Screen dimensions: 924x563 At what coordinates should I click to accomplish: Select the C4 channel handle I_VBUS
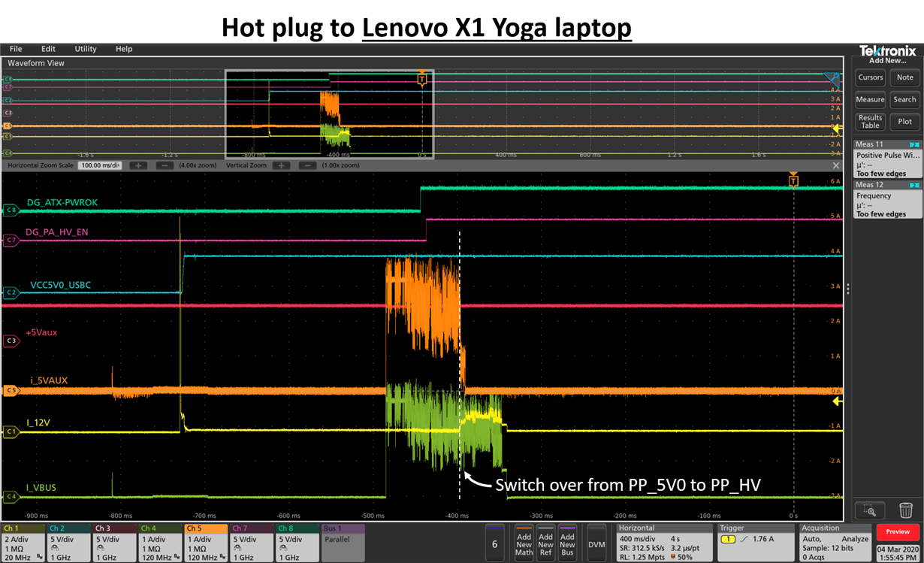click(x=11, y=496)
